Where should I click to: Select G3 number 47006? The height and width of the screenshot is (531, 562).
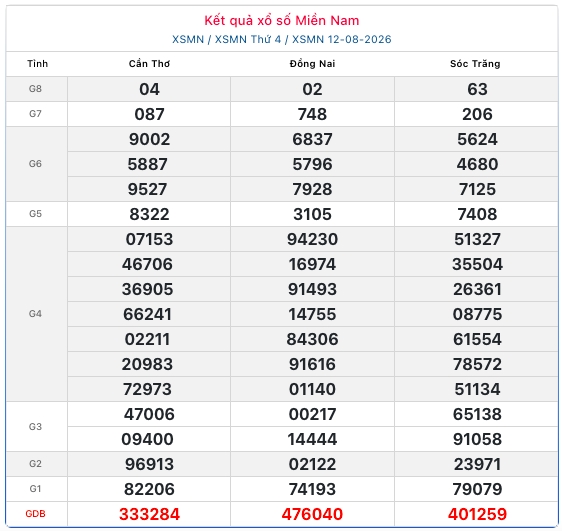pyautogui.click(x=149, y=414)
